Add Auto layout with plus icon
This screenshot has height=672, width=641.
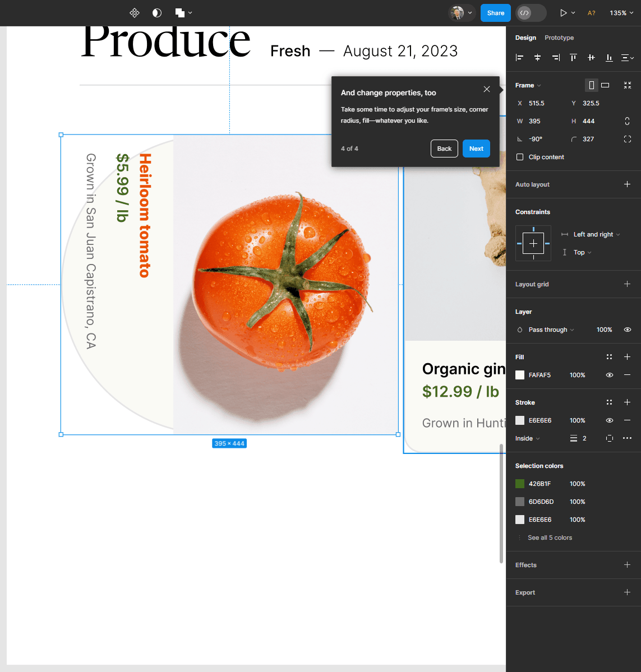(627, 184)
